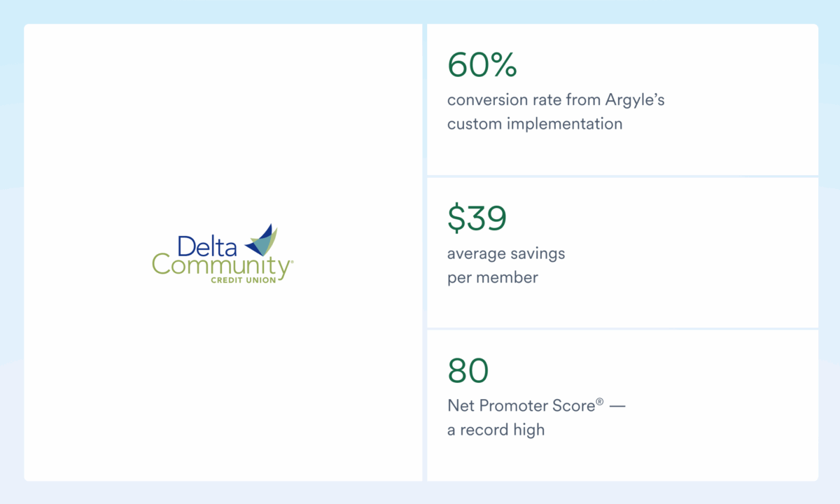
Task: Select the 80 score figure
Action: (468, 371)
